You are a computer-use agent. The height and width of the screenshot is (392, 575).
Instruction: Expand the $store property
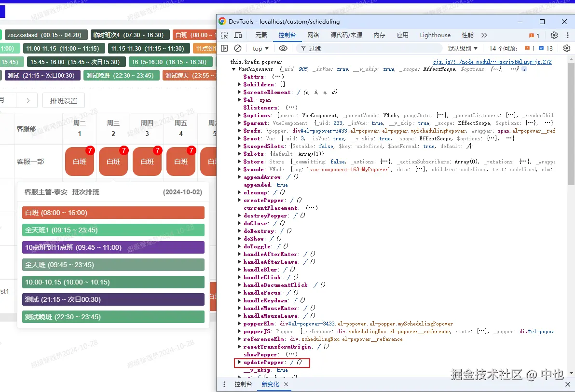pyautogui.click(x=239, y=162)
